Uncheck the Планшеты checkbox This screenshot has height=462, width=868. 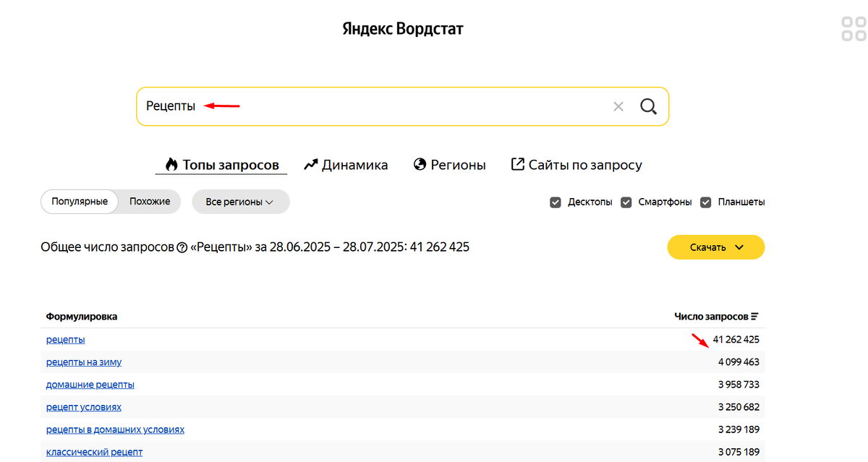point(706,202)
